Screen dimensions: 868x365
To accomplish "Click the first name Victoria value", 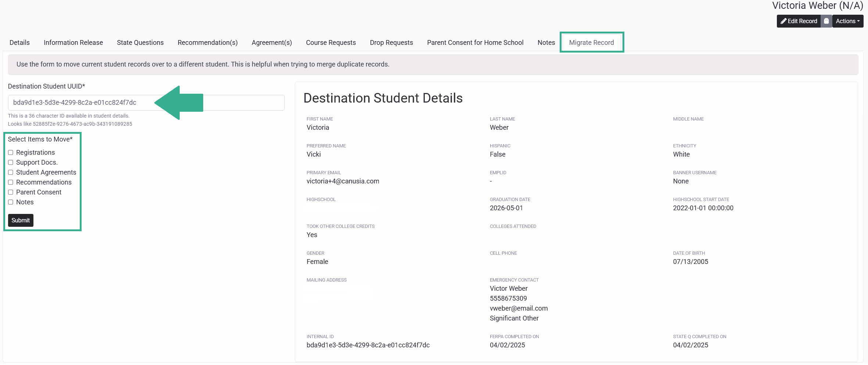I will tap(318, 128).
